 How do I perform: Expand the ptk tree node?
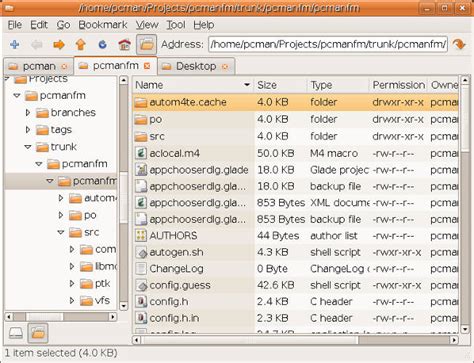point(72,284)
